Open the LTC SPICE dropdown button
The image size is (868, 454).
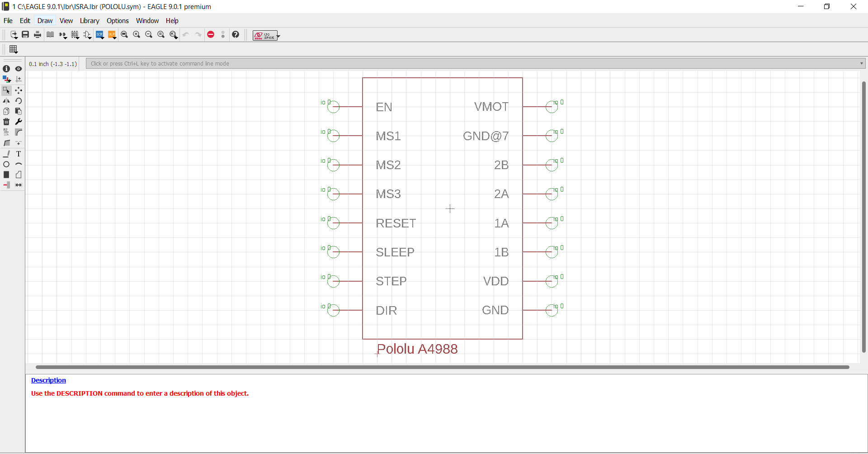[x=266, y=35]
